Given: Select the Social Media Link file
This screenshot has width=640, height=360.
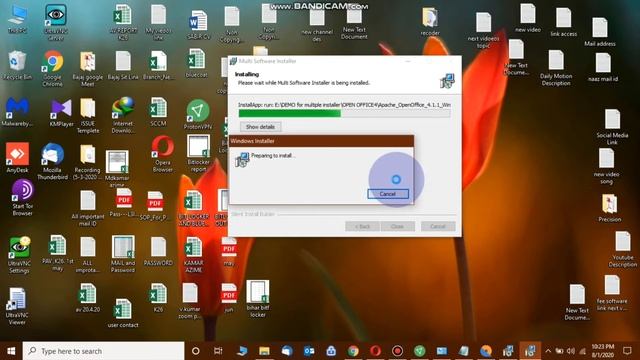Looking at the screenshot, I should pos(612,127).
